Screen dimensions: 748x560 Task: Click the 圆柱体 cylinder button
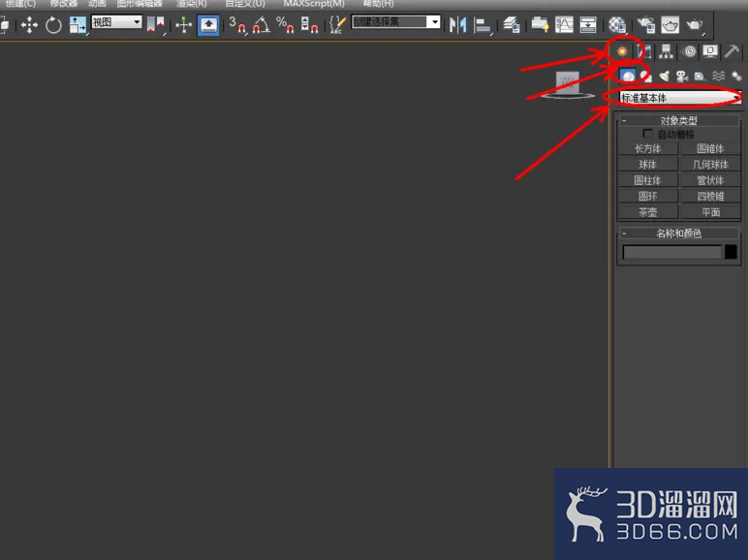648,180
